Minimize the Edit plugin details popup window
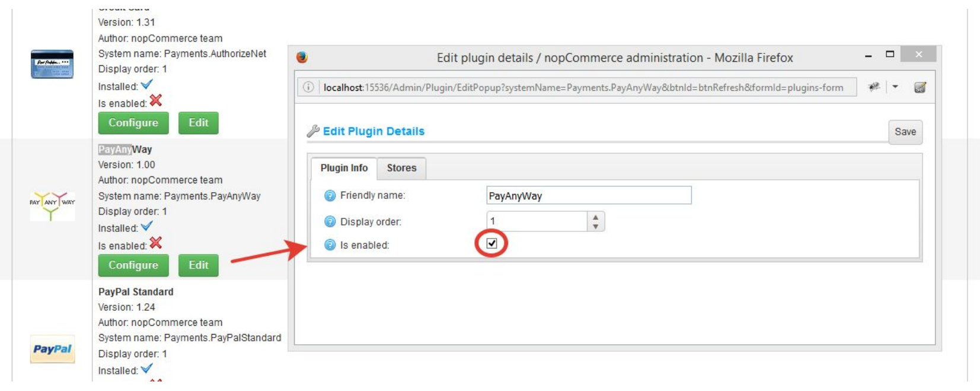Viewport: 980px width, 391px height. 869,56
